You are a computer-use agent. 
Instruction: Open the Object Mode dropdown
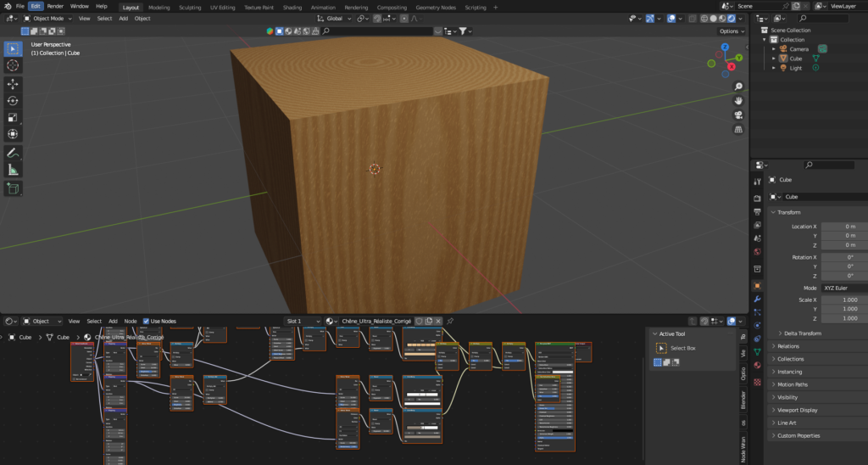point(48,18)
